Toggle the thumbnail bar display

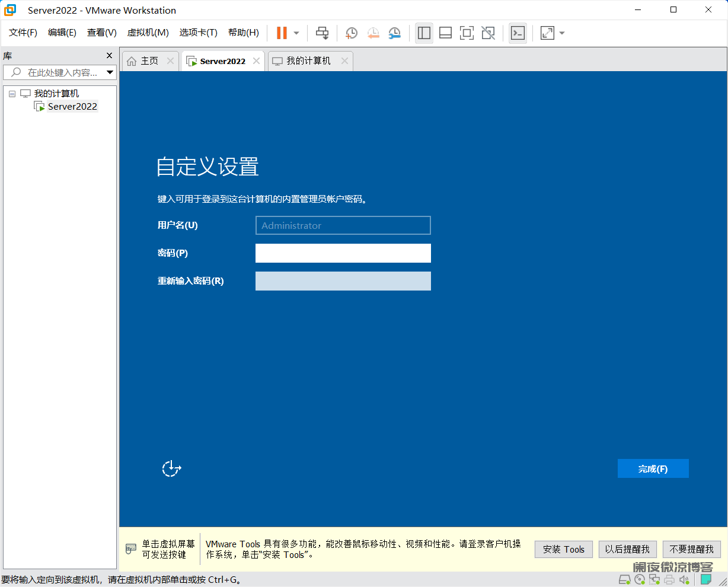point(445,33)
